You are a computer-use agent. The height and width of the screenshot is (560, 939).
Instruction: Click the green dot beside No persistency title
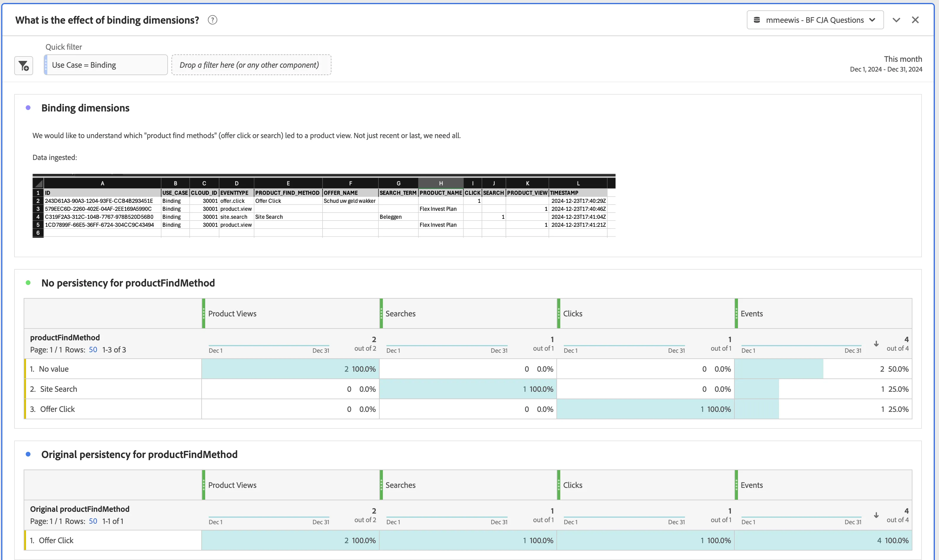coord(28,283)
